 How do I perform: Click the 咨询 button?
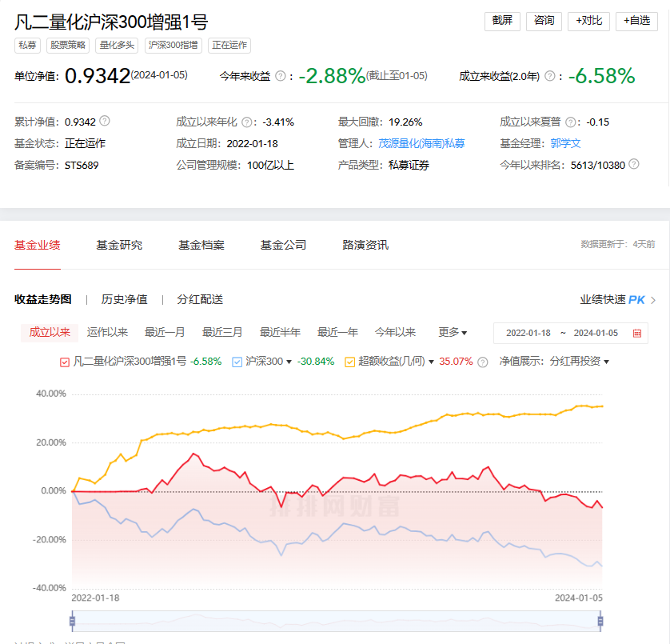[x=544, y=21]
